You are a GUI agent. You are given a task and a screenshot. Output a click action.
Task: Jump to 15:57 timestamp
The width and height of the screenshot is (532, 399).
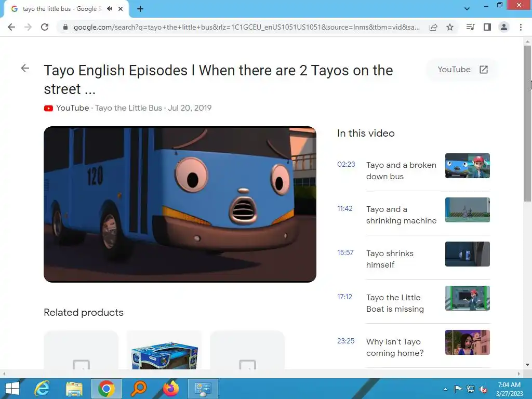click(x=345, y=252)
